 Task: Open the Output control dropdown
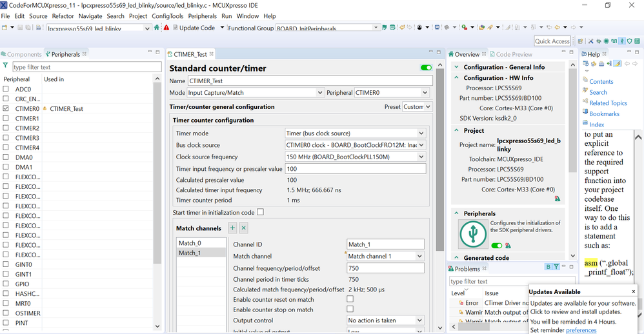point(385,320)
